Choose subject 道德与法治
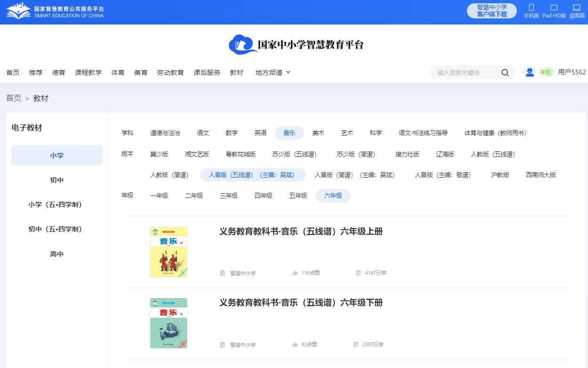 click(165, 133)
